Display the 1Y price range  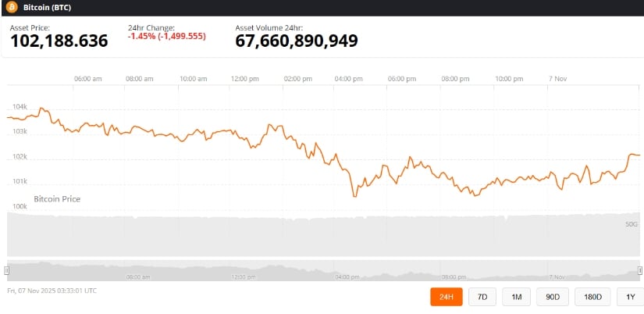pos(630,297)
